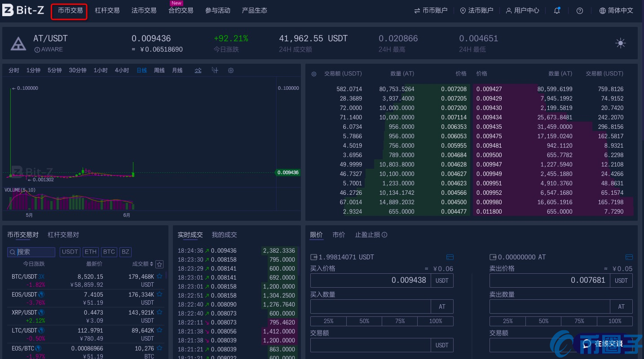Sort pairs by 成交额 column
Screen dimensions: 644x359
(143, 264)
